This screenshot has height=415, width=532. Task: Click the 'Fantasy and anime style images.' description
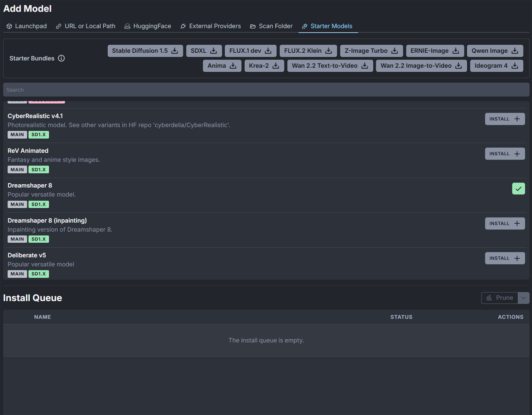[54, 160]
